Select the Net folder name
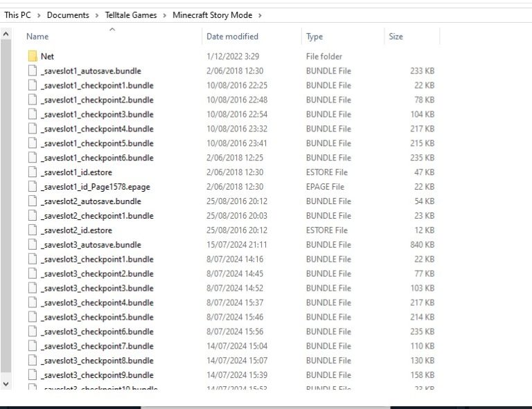 coord(47,56)
